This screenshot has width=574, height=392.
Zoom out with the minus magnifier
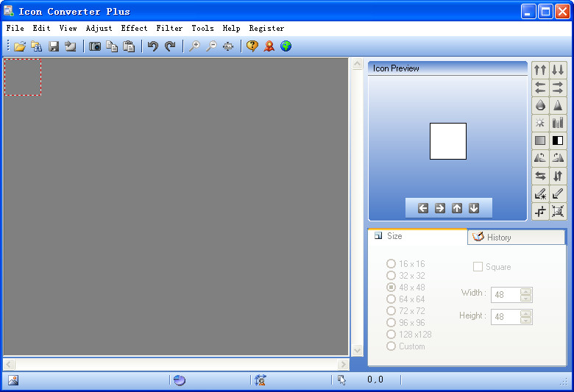[211, 46]
